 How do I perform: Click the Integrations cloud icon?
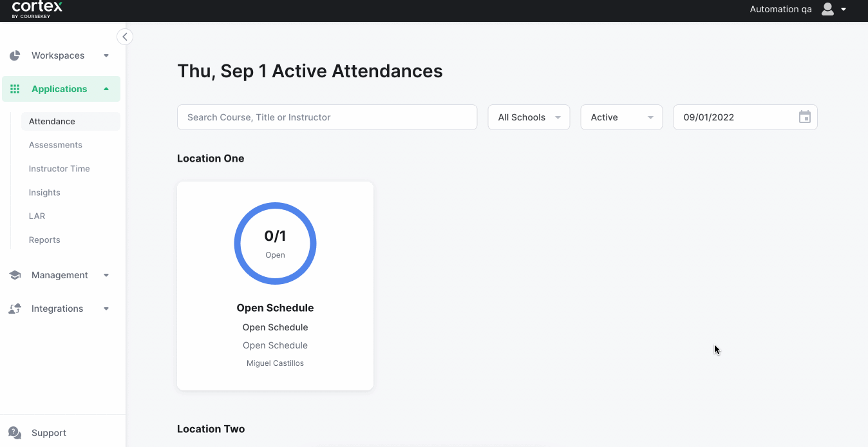(15, 309)
